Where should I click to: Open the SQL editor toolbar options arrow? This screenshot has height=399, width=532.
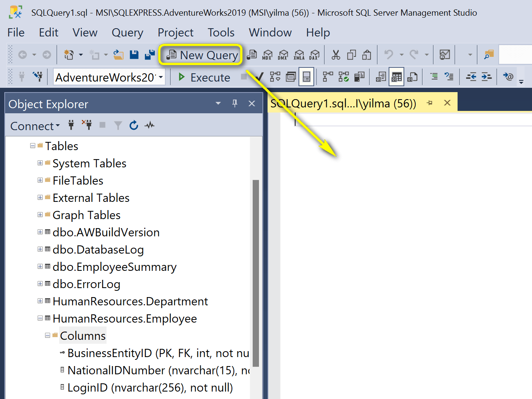(521, 82)
